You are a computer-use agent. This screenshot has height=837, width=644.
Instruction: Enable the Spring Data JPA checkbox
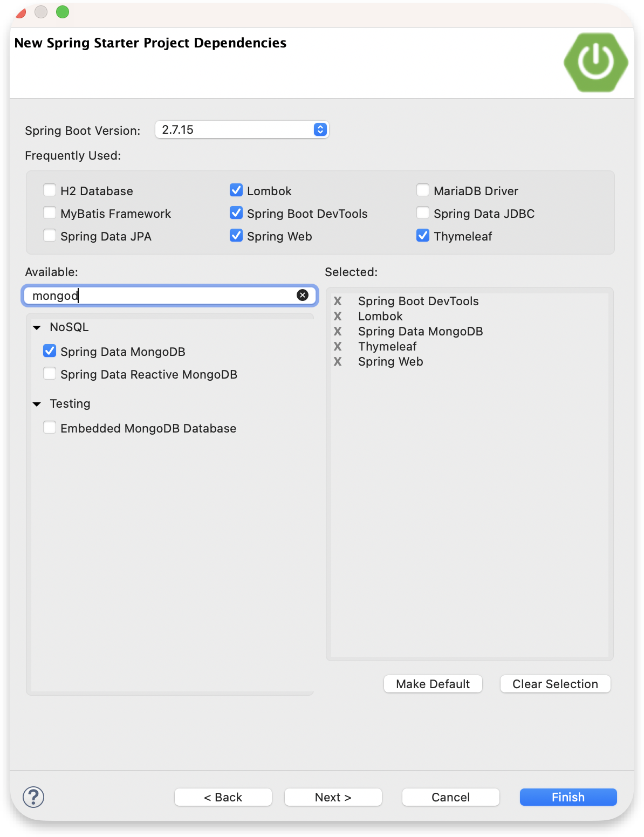50,236
